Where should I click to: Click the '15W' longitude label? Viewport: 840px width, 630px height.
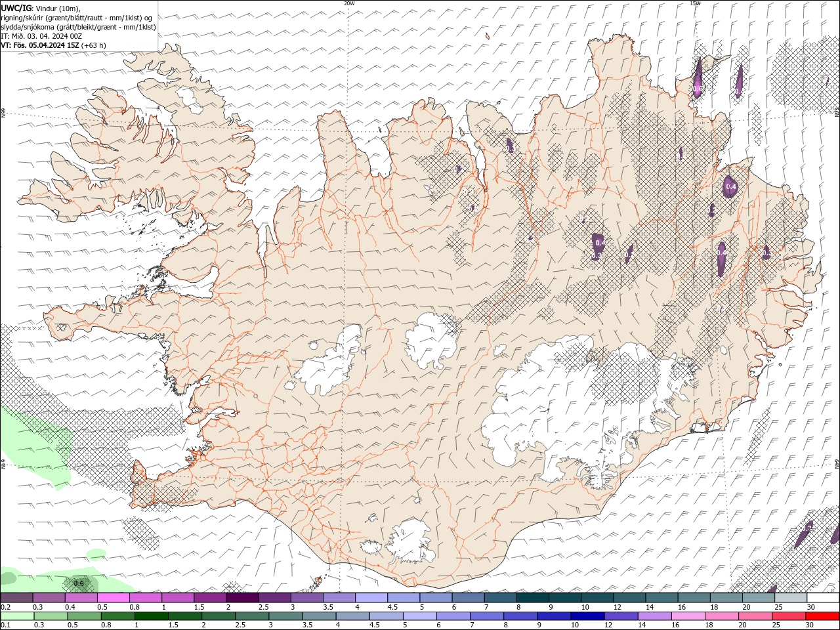695,3
